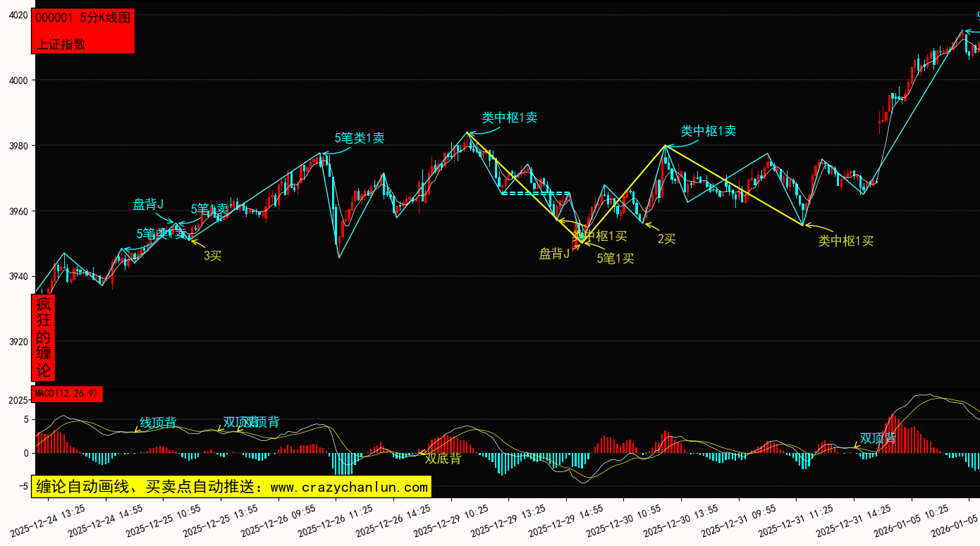Click the red 疯狂的缠论 vertical badge

pos(44,337)
